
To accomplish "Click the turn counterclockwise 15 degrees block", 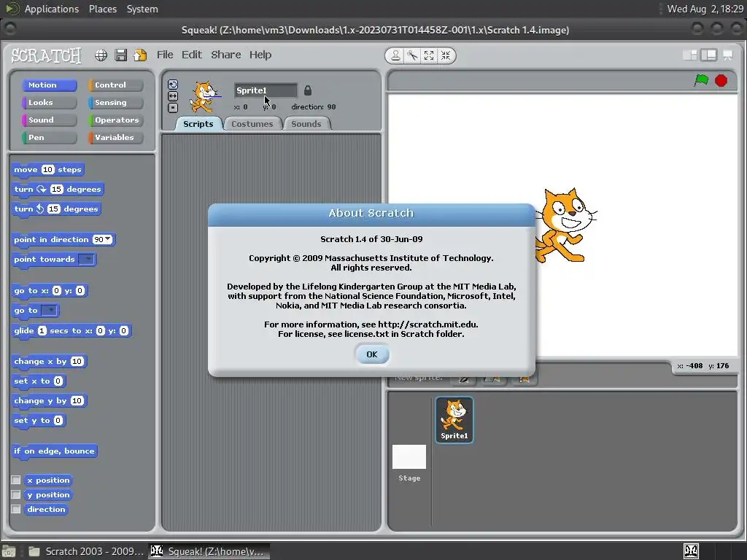I will pyautogui.click(x=56, y=209).
